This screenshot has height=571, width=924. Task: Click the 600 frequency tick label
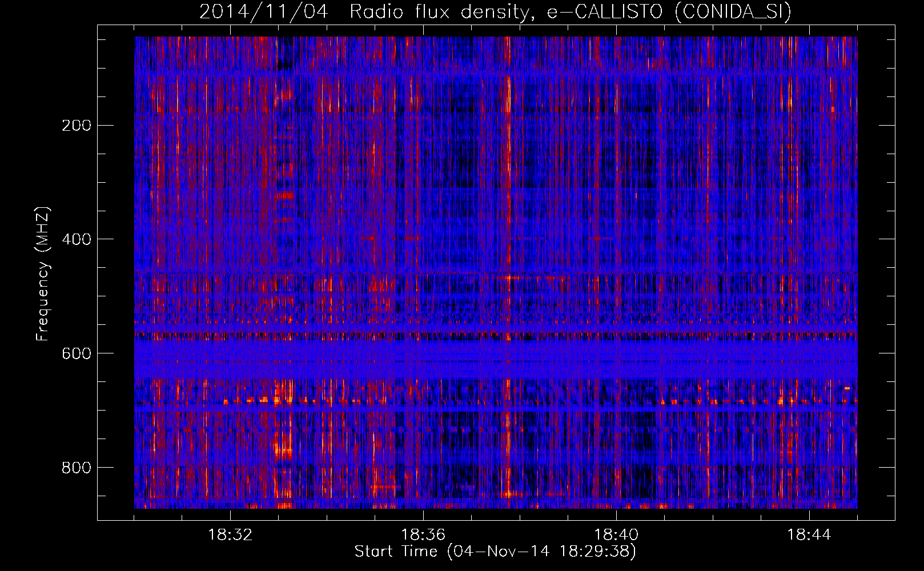tap(77, 353)
